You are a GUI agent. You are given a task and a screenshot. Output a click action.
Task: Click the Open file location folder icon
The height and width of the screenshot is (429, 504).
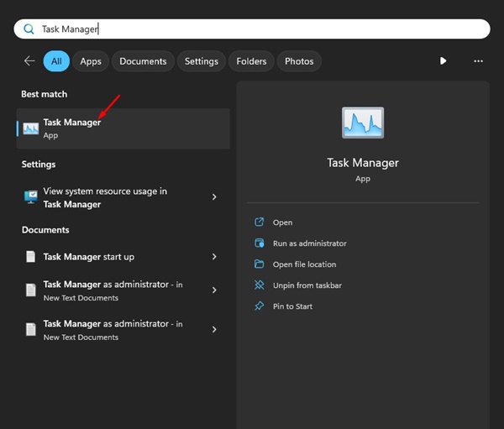click(259, 264)
